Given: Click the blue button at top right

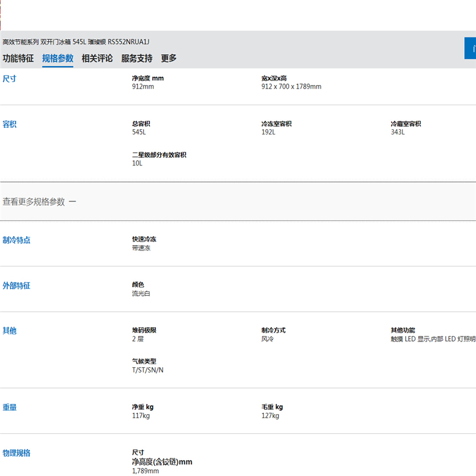Looking at the screenshot, I should pyautogui.click(x=470, y=48).
